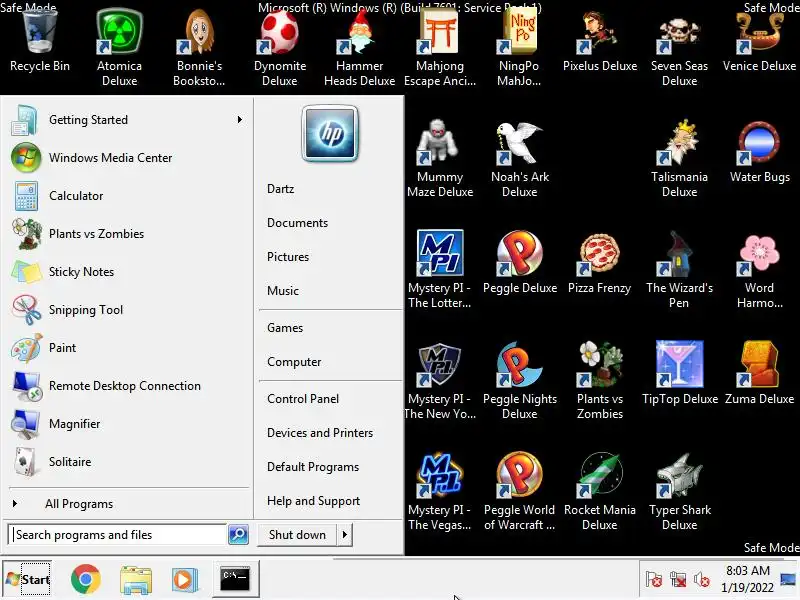Open Pizza Frenzy desktop icon
The height and width of the screenshot is (600, 800).
coord(599,264)
